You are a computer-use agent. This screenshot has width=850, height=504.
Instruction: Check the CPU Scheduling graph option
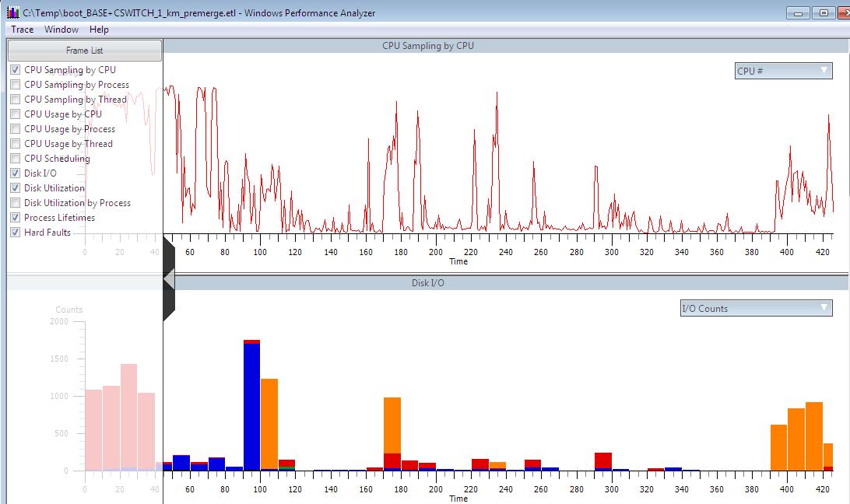15,159
